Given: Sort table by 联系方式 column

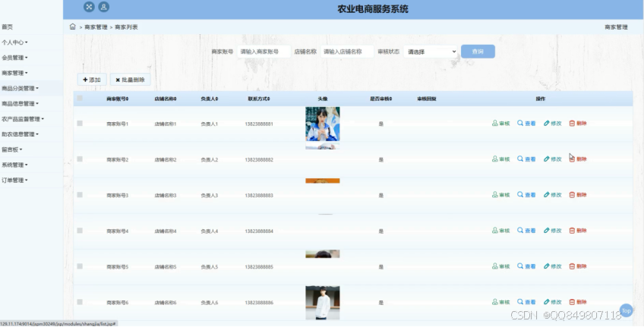Looking at the screenshot, I should [x=259, y=99].
